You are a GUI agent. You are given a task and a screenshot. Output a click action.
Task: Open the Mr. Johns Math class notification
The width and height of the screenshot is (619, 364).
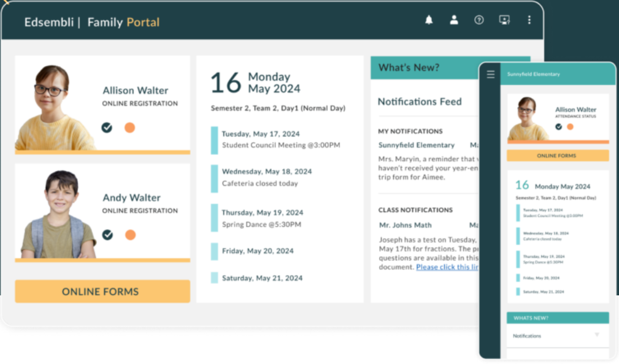(x=406, y=225)
